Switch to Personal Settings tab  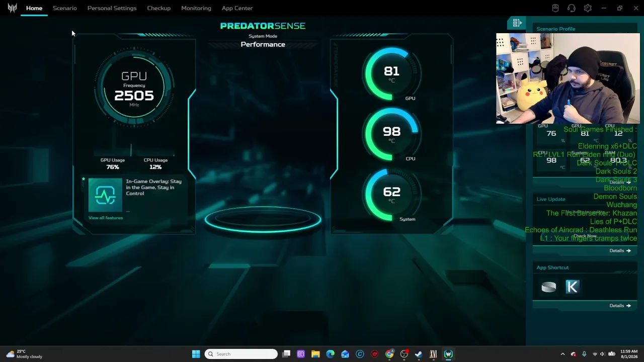click(x=112, y=8)
